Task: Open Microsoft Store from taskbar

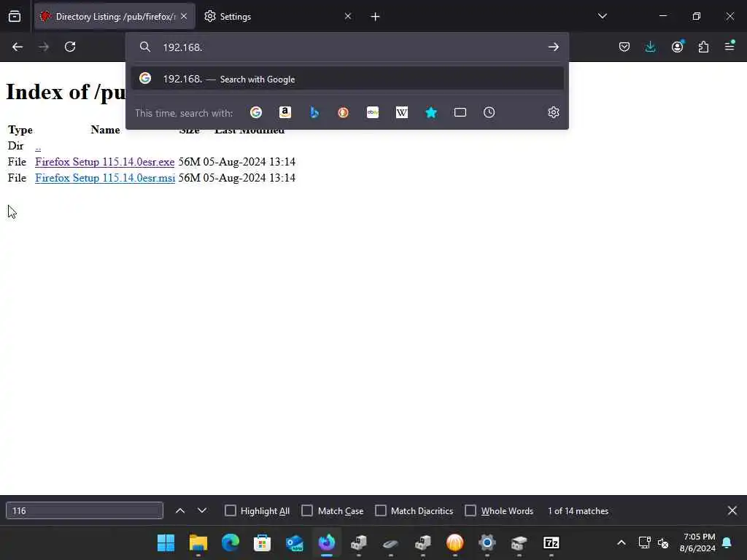Action: pos(262,542)
